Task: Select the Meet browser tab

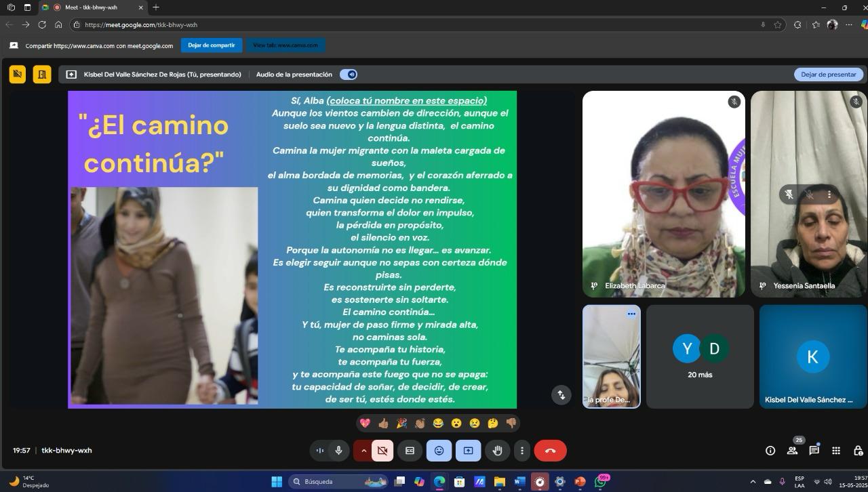Action: (92, 7)
